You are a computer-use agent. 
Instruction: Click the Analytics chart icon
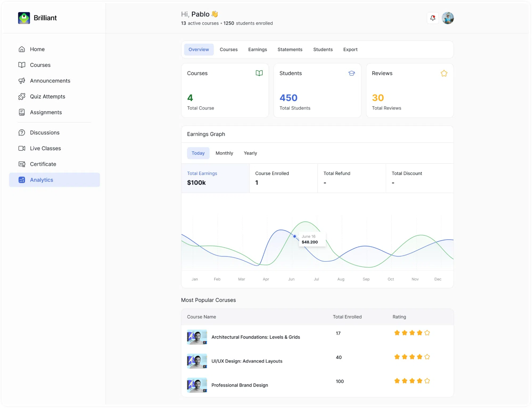point(22,180)
